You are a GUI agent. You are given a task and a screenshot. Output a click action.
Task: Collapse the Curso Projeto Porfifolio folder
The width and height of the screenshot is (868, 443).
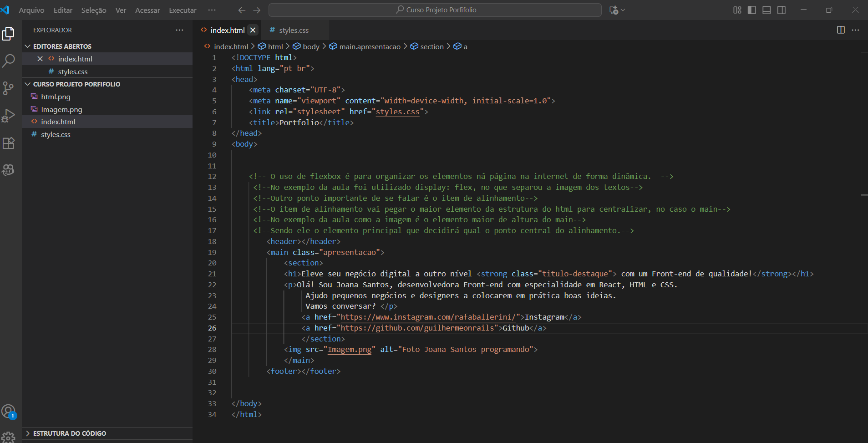(107, 84)
